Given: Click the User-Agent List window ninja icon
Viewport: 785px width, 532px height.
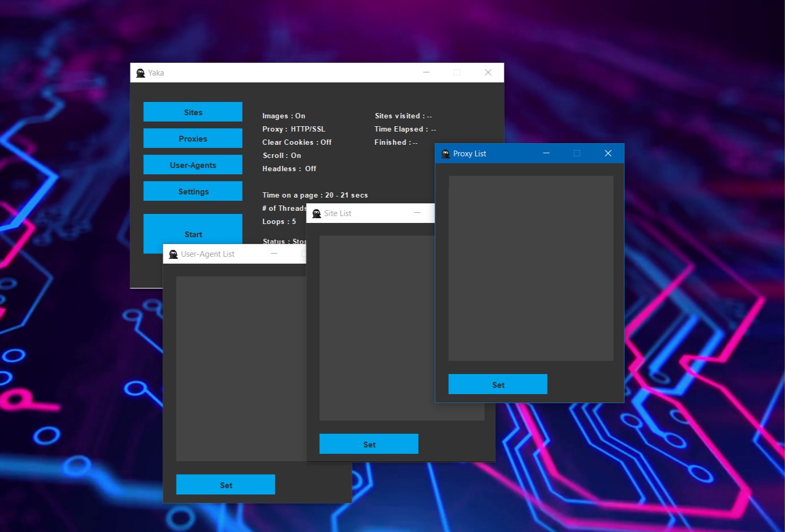Looking at the screenshot, I should [x=173, y=254].
